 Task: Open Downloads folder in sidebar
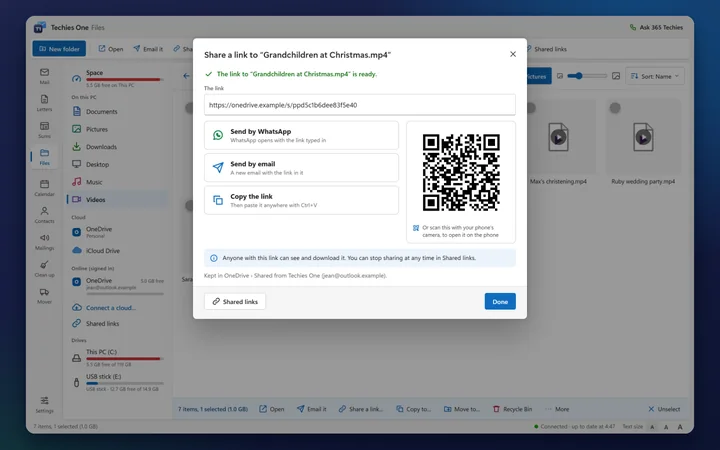pos(117,147)
